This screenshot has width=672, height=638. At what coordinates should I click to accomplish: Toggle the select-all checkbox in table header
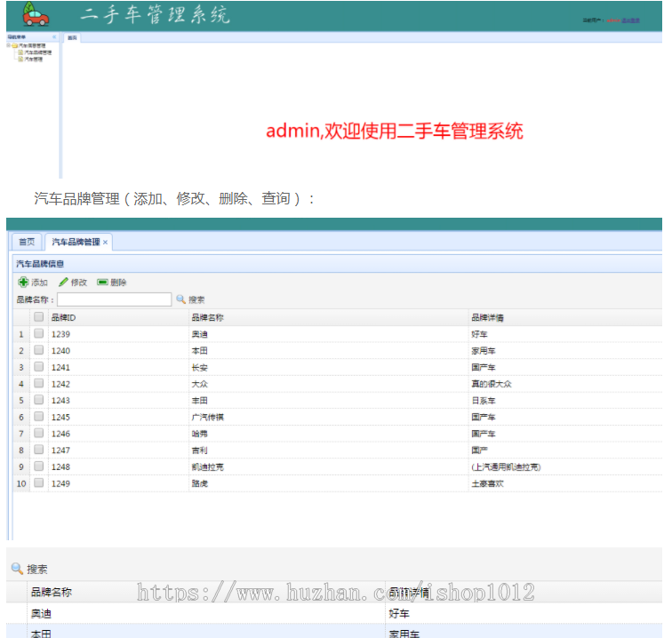tap(38, 317)
